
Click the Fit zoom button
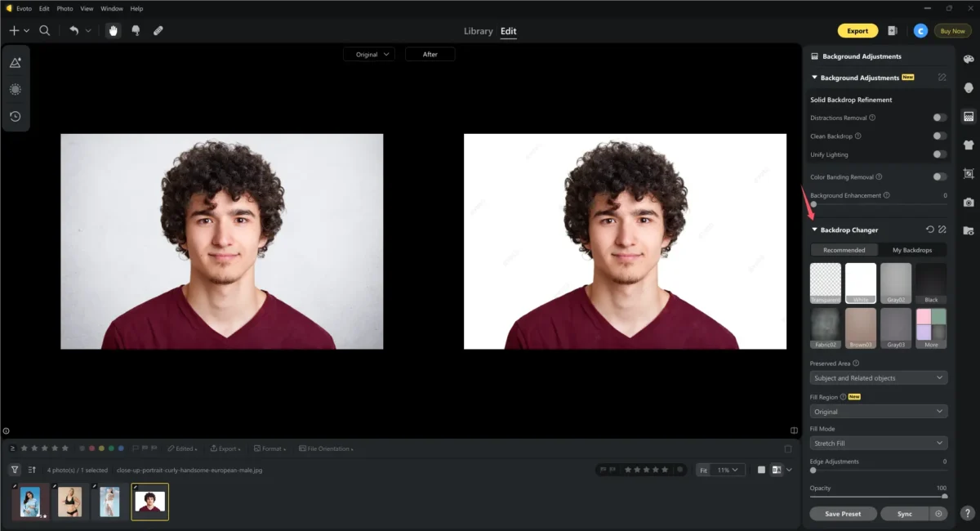(704, 470)
